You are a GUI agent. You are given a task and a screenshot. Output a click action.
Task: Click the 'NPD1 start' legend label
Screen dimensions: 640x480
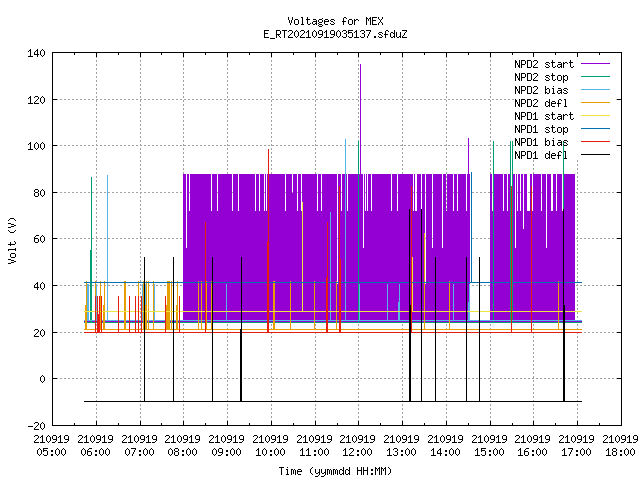pyautogui.click(x=544, y=116)
